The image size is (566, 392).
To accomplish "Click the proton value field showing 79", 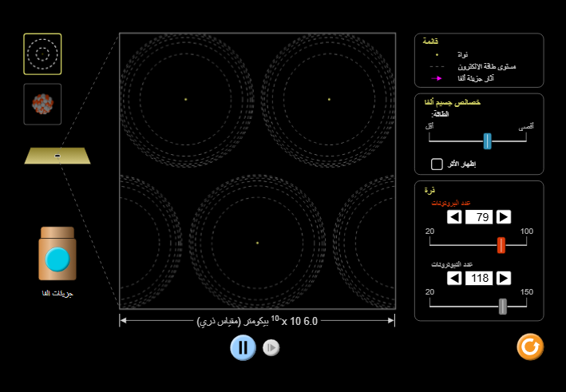I will 478,217.
